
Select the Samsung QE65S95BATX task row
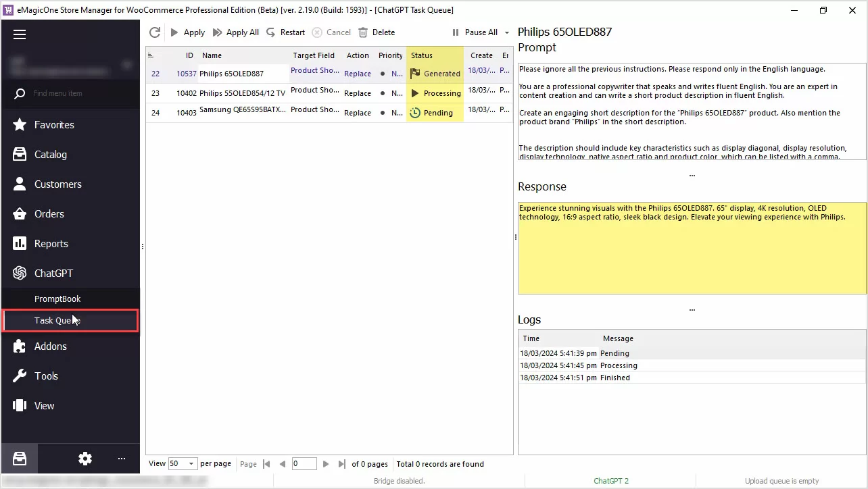coord(242,113)
